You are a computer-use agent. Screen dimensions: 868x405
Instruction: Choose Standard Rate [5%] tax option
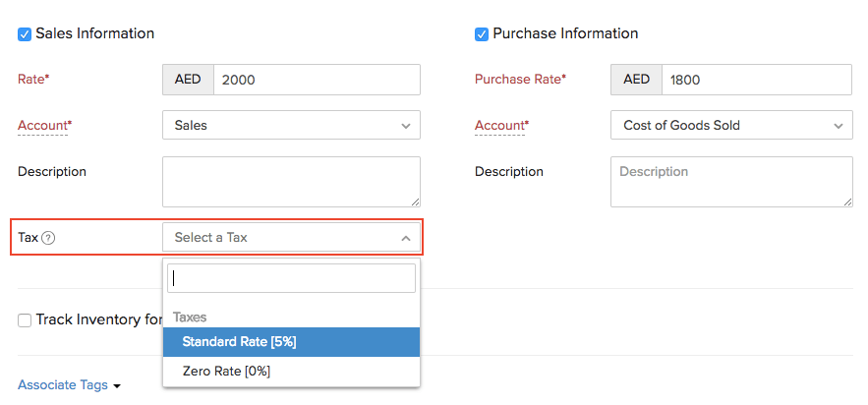(x=291, y=342)
